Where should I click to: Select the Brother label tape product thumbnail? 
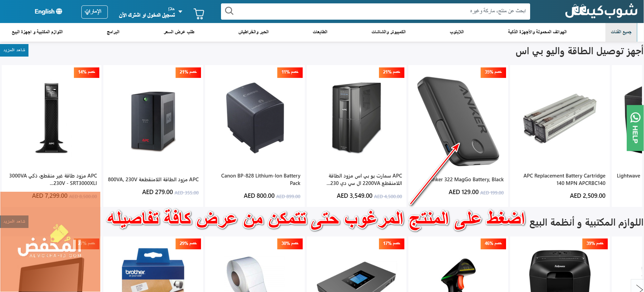pos(153,270)
